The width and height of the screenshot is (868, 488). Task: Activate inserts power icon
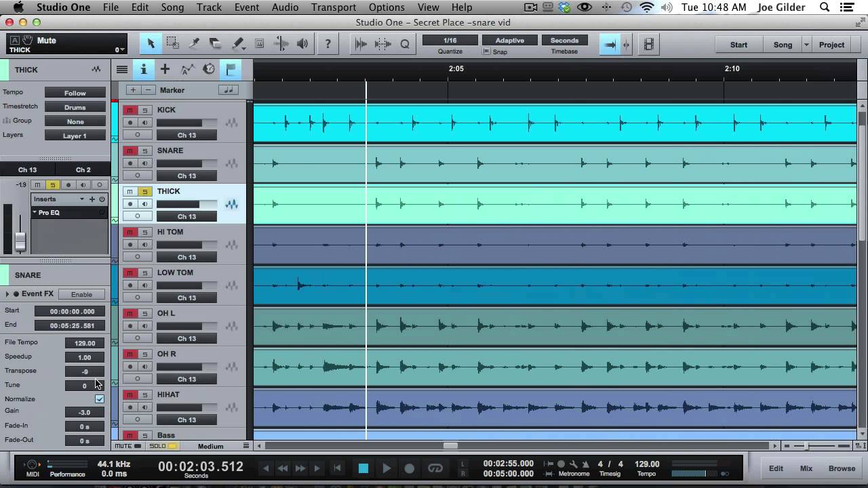(x=102, y=199)
